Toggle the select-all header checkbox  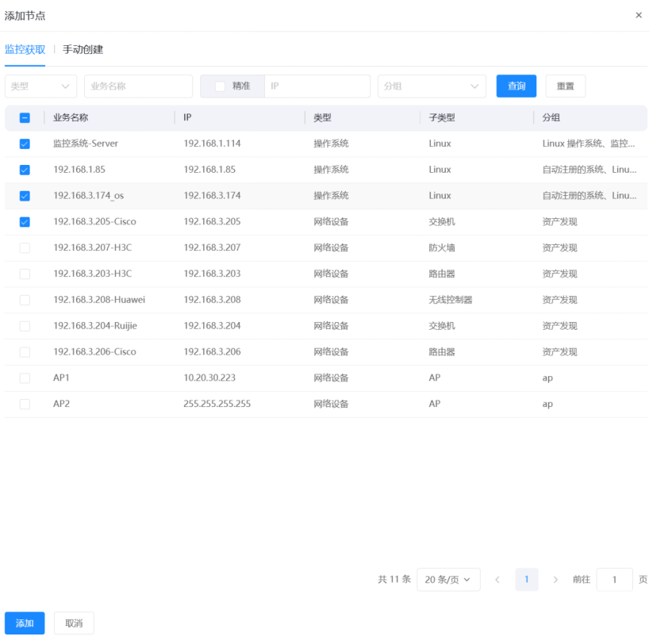pyautogui.click(x=25, y=118)
